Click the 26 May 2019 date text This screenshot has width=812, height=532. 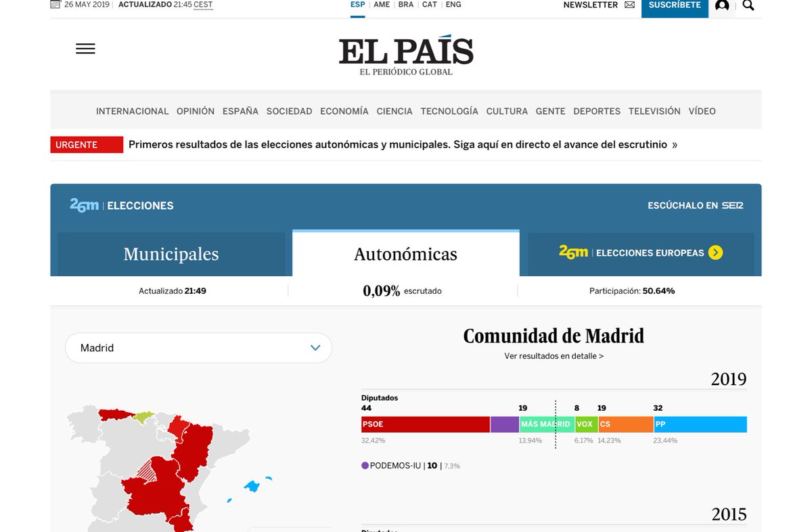pyautogui.click(x=87, y=5)
